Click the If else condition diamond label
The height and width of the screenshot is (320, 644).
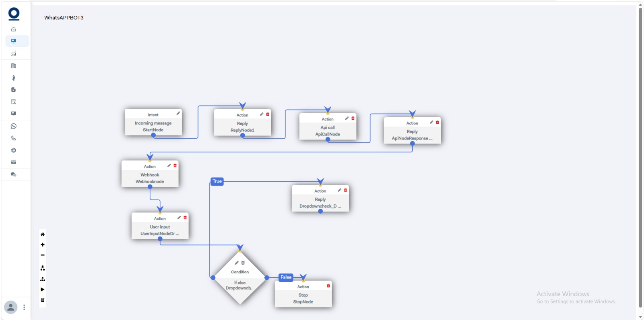click(x=239, y=283)
